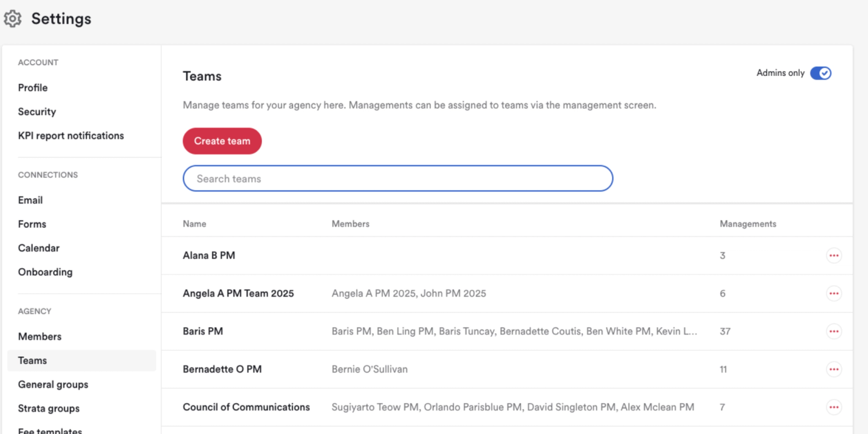Click the truncated members list for Baris PM

point(514,332)
